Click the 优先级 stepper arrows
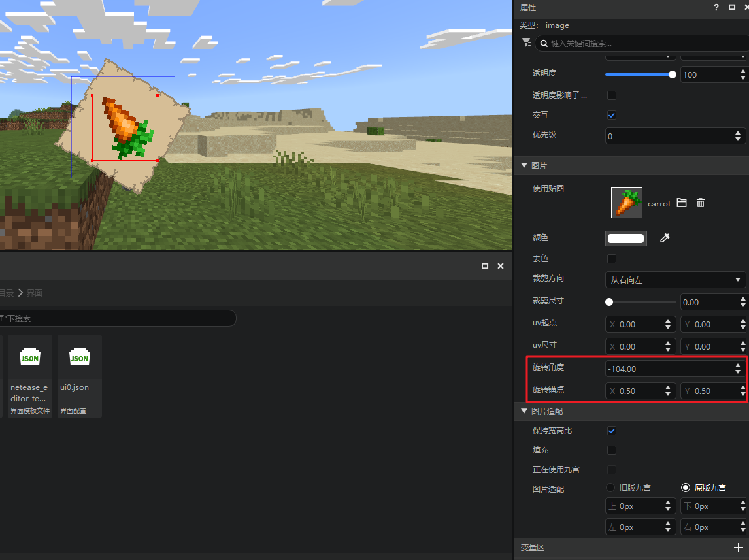This screenshot has height=560, width=749. pyautogui.click(x=738, y=136)
